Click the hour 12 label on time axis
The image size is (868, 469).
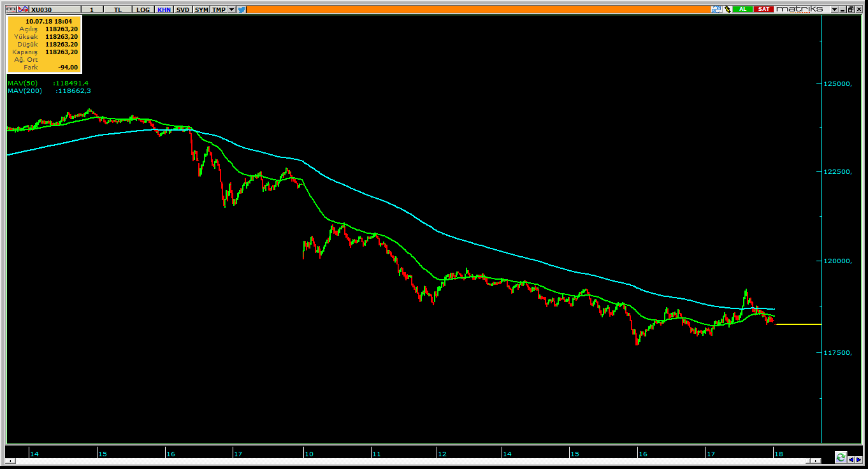(442, 454)
